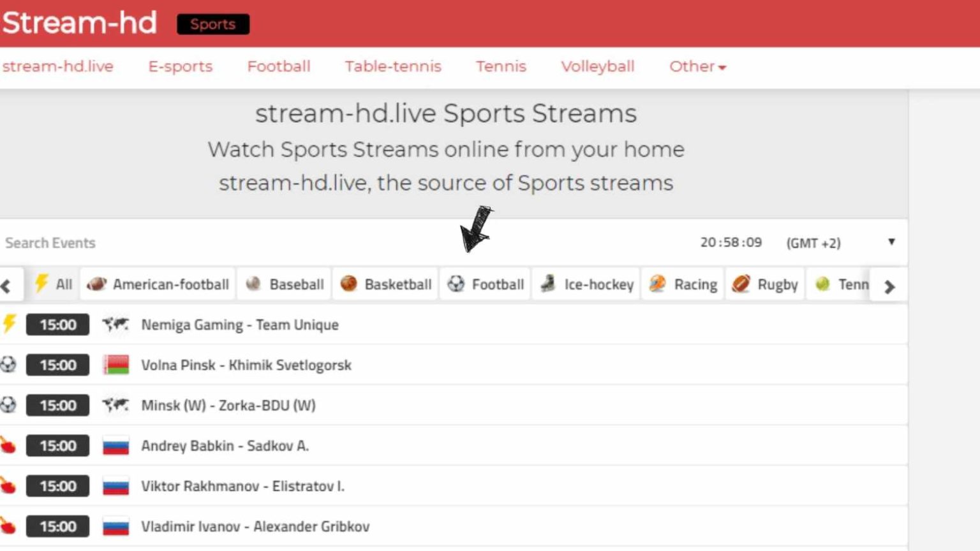Select the Ice-hockey skate icon filter
Image resolution: width=980 pixels, height=551 pixels.
click(x=548, y=284)
